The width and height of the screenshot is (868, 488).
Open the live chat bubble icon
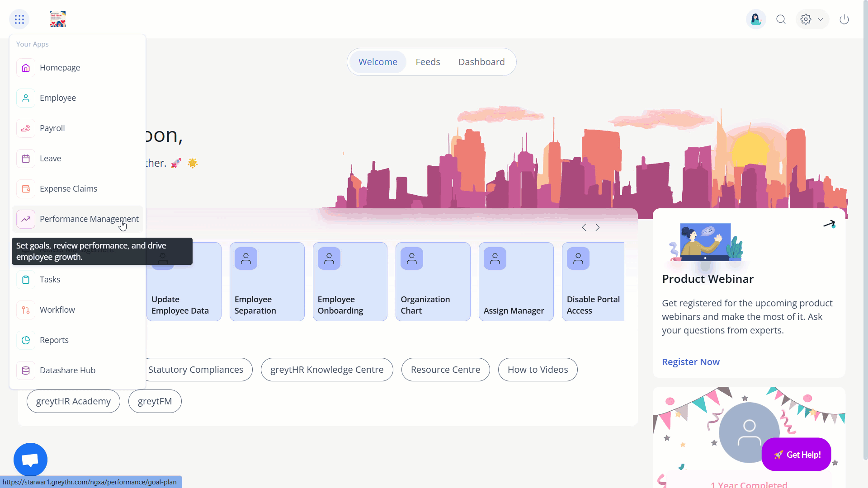coord(30,460)
